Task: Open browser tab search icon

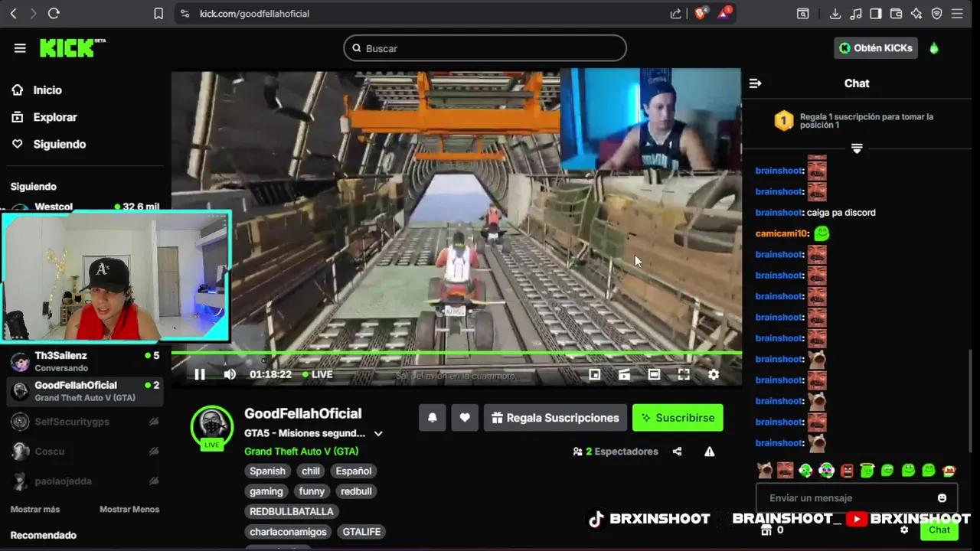Action: [x=802, y=14]
